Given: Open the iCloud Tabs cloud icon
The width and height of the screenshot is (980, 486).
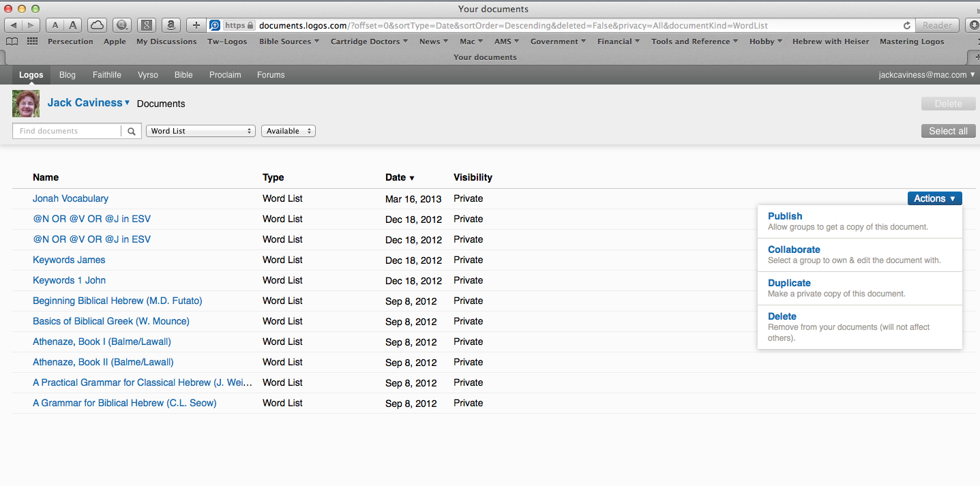Looking at the screenshot, I should 98,25.
